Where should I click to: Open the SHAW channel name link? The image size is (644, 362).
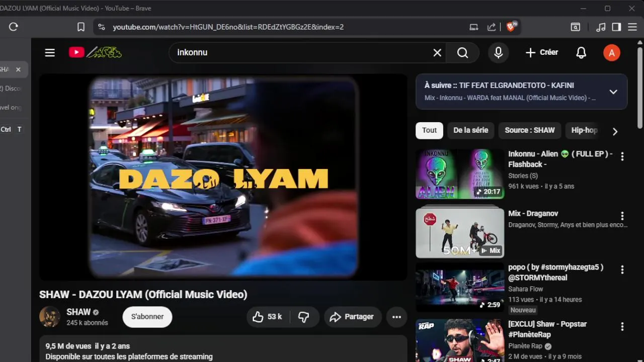tap(78, 312)
